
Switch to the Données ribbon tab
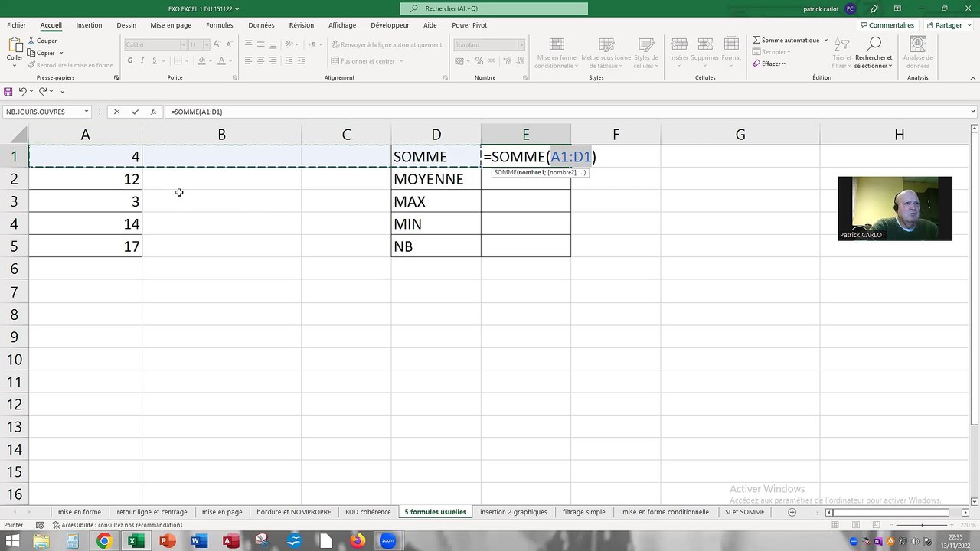[x=261, y=25]
